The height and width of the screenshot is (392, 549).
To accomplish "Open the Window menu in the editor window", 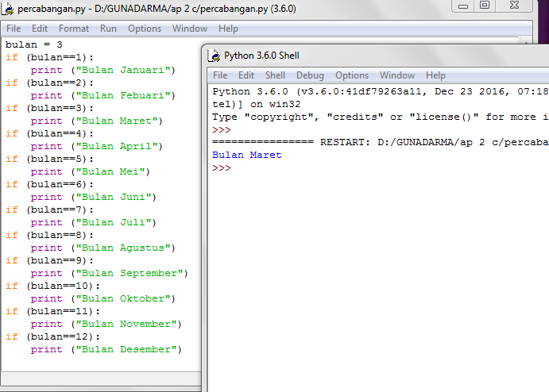I will click(190, 29).
